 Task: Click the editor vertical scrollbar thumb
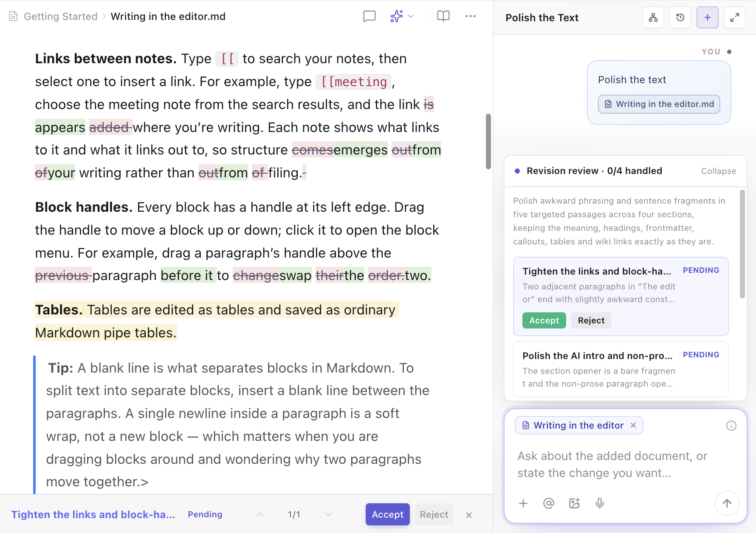(488, 141)
